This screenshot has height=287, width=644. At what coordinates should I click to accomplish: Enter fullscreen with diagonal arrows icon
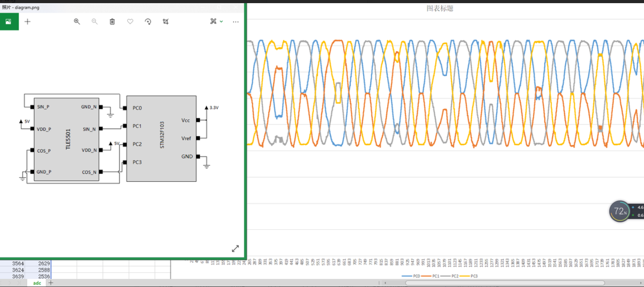pyautogui.click(x=235, y=248)
